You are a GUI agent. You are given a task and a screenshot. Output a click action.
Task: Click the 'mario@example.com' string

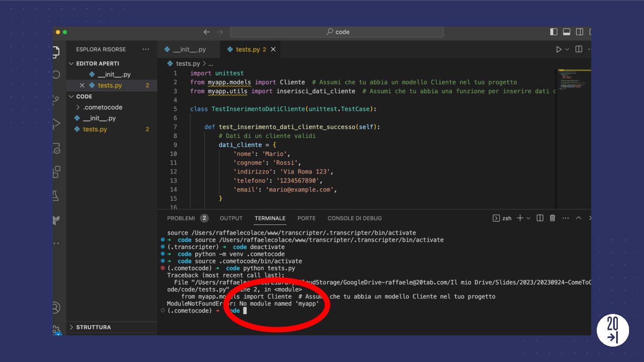click(299, 190)
